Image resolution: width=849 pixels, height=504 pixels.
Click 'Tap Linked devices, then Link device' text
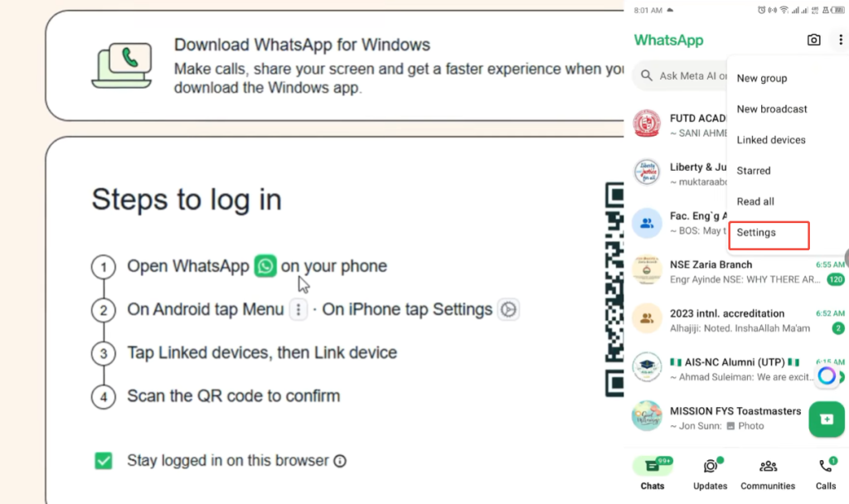point(262,352)
